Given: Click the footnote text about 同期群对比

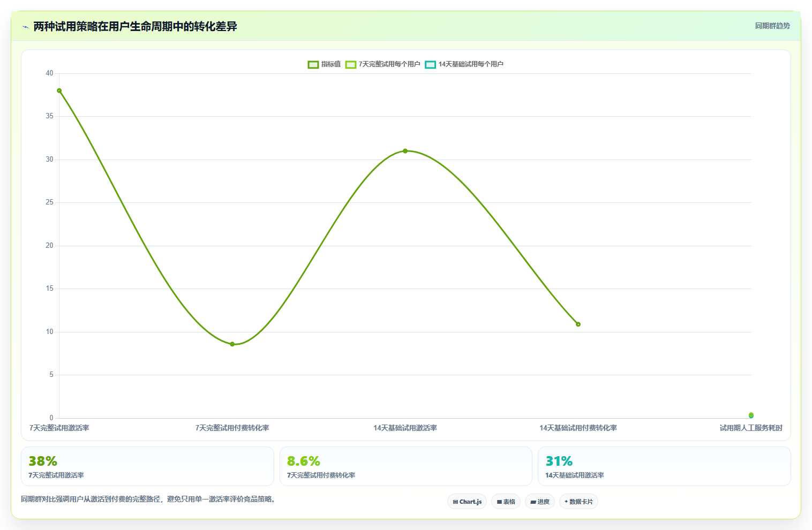Looking at the screenshot, I should tap(149, 499).
